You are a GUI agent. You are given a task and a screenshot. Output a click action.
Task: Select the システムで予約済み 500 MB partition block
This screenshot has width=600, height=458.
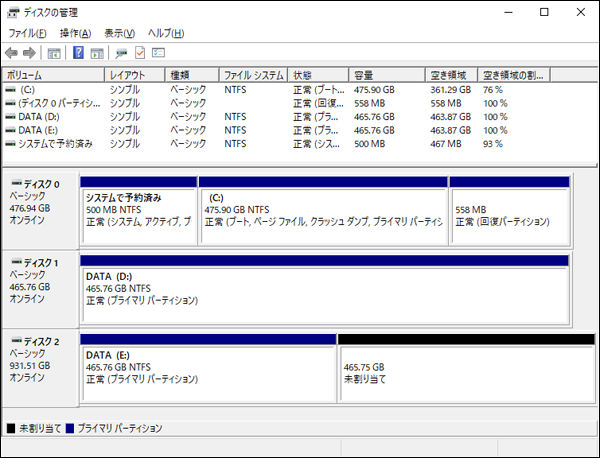139,211
